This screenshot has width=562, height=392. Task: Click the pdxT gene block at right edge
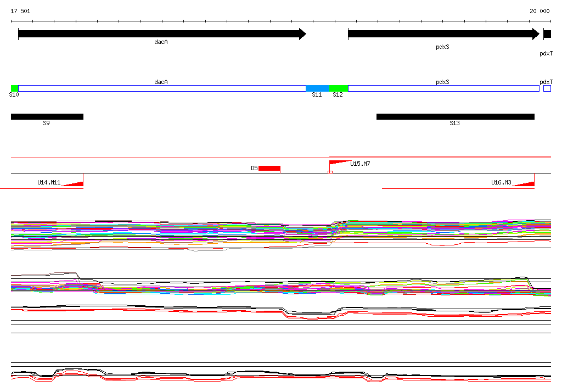click(547, 34)
